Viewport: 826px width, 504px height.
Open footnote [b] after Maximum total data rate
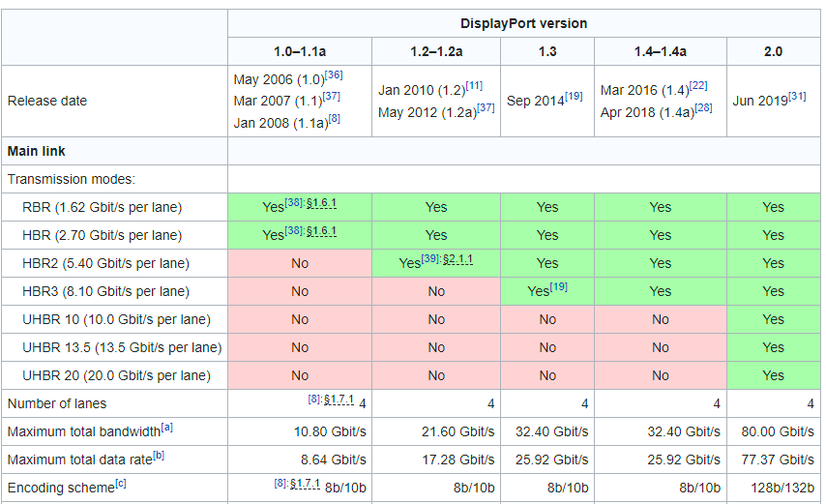pos(159,455)
